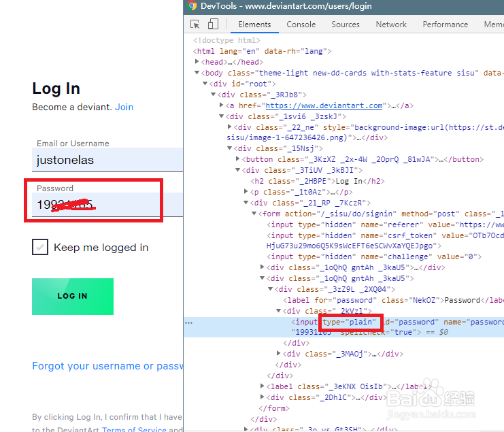Click the "Become a deviant." text

[x=72, y=107]
